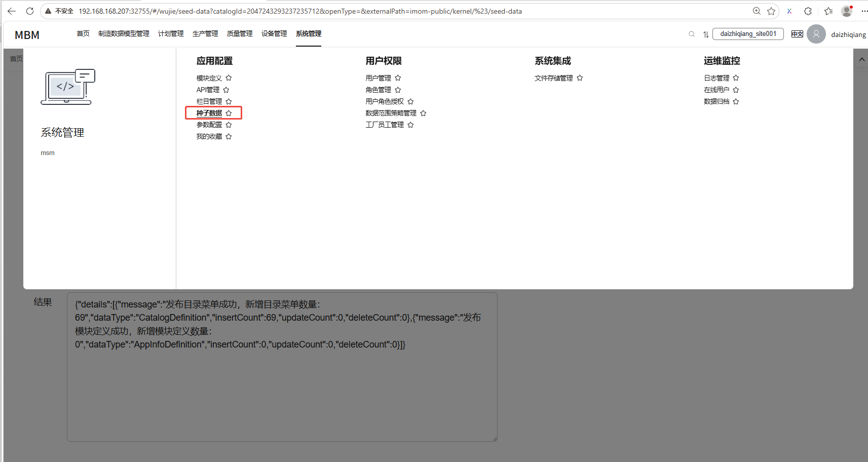Click the 首页 breadcrumb tab
868x462 pixels.
[x=16, y=59]
